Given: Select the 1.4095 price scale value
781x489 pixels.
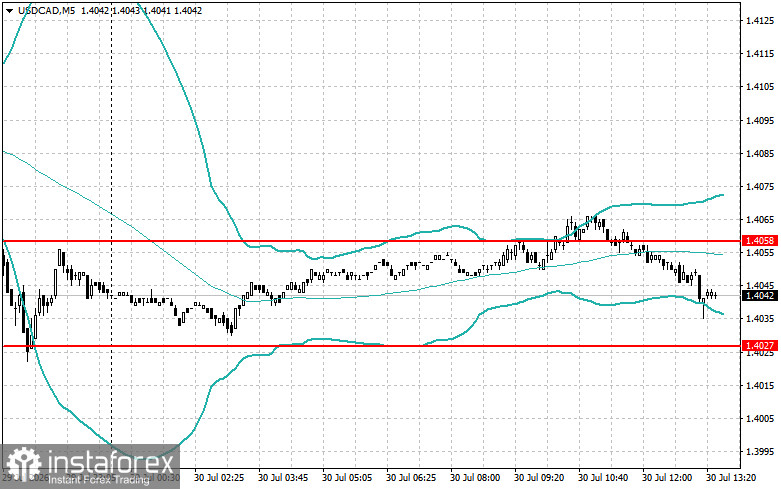Looking at the screenshot, I should (x=760, y=120).
